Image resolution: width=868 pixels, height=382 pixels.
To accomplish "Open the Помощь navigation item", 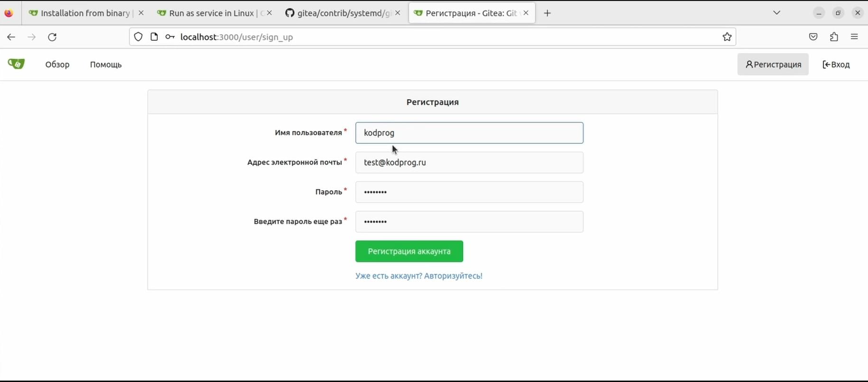I will (x=106, y=65).
